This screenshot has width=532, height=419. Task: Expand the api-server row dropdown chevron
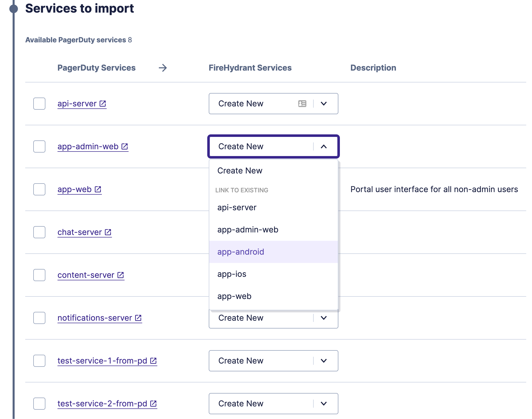point(324,104)
